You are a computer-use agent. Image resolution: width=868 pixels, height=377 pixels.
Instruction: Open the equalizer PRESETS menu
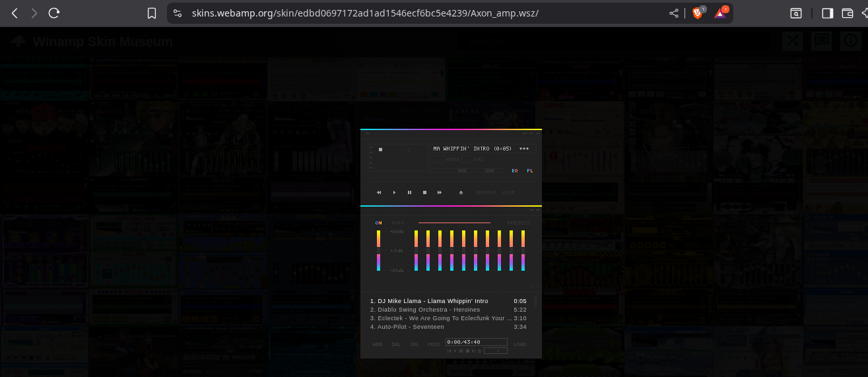click(x=518, y=223)
